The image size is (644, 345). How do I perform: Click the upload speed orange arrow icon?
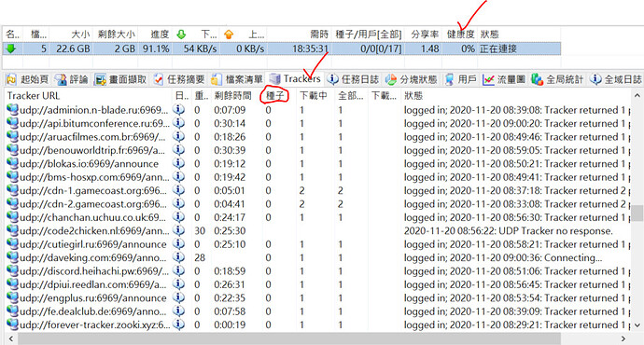[x=229, y=34]
